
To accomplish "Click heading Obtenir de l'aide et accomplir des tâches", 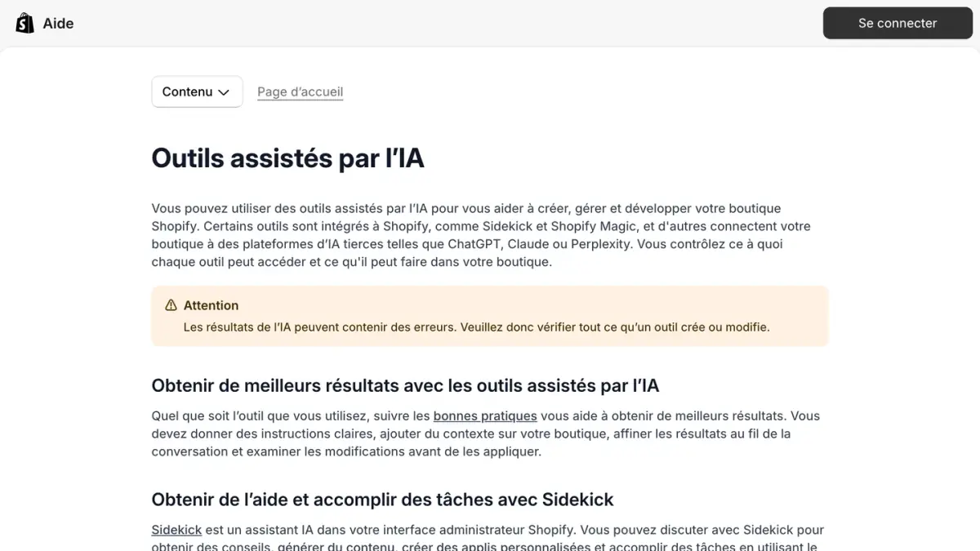I will click(x=382, y=499).
